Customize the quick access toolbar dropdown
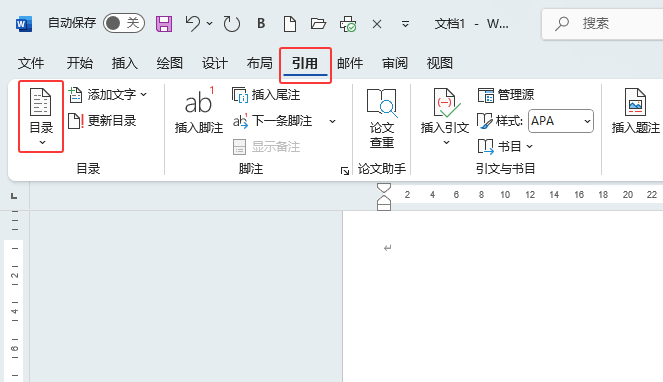The width and height of the screenshot is (663, 382). tap(405, 24)
